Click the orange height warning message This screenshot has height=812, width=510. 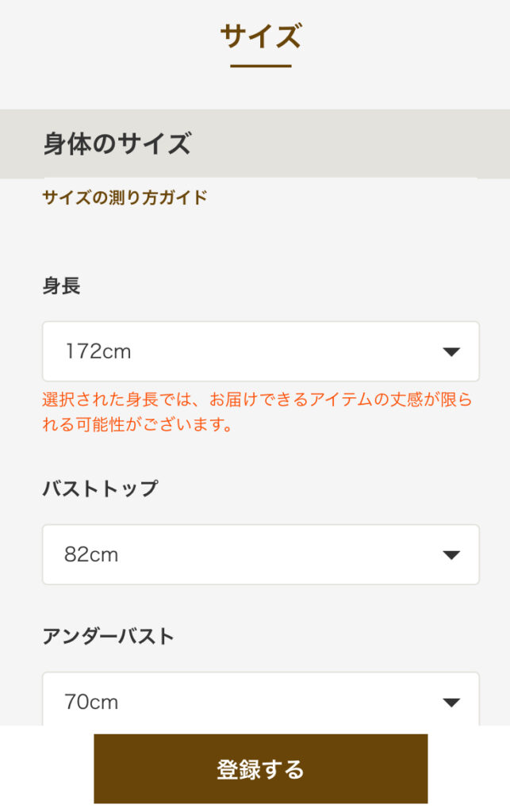pyautogui.click(x=256, y=400)
